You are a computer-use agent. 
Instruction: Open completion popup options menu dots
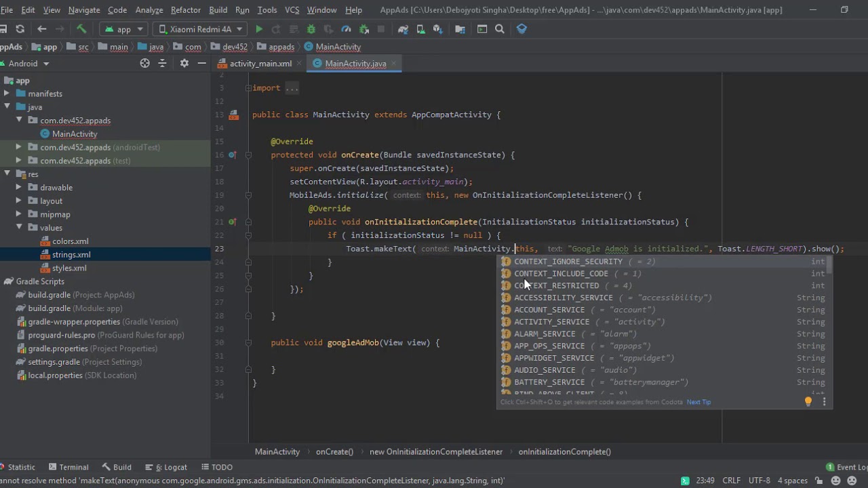(824, 401)
